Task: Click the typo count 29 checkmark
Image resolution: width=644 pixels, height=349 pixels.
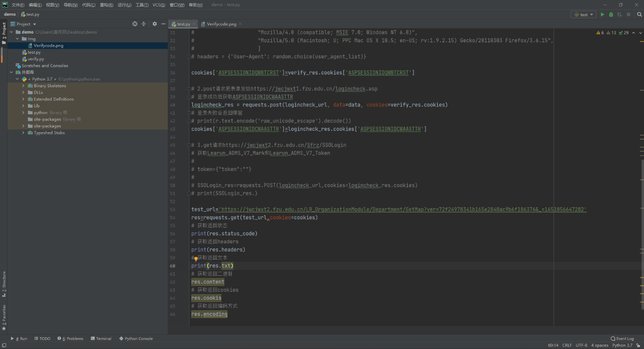Action: click(623, 33)
